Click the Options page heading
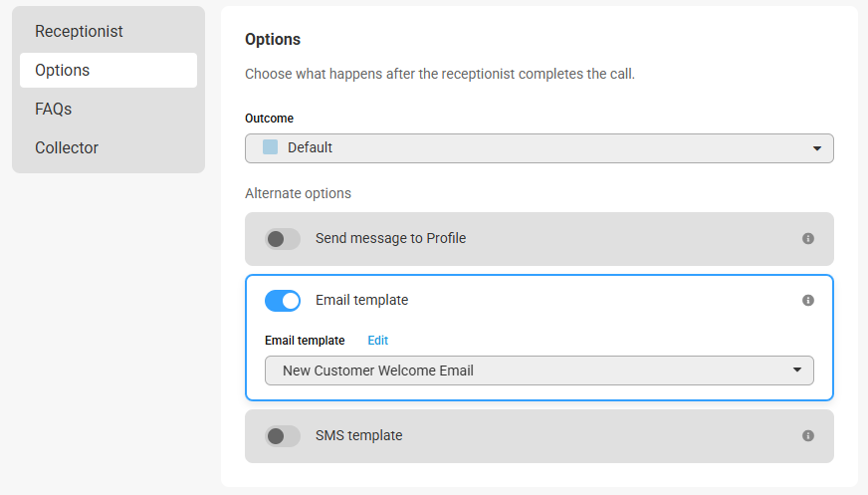 pyautogui.click(x=273, y=39)
